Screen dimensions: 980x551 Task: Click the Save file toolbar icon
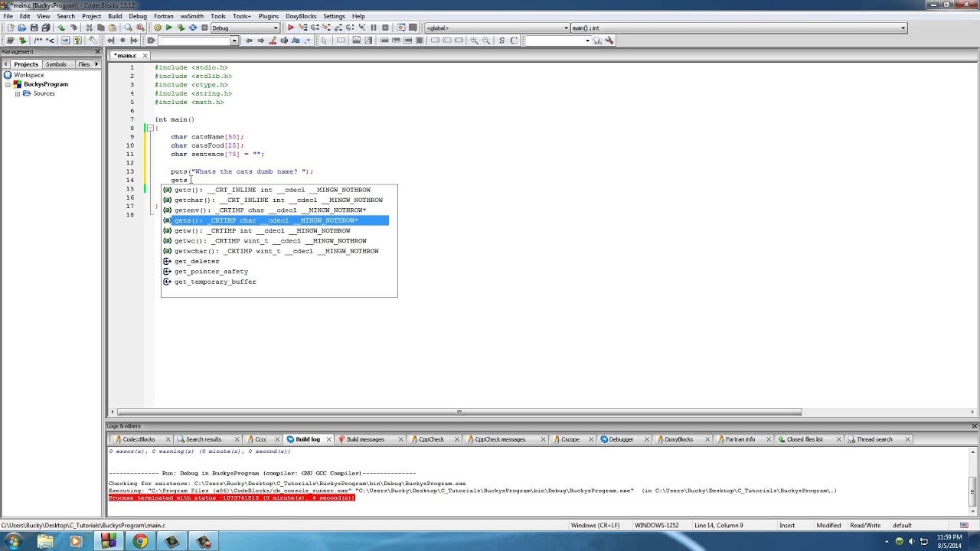pos(34,28)
